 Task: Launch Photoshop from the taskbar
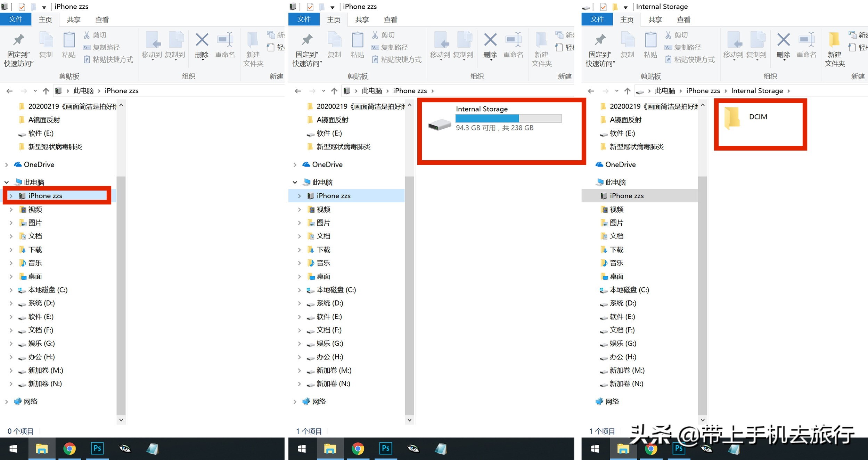[97, 449]
